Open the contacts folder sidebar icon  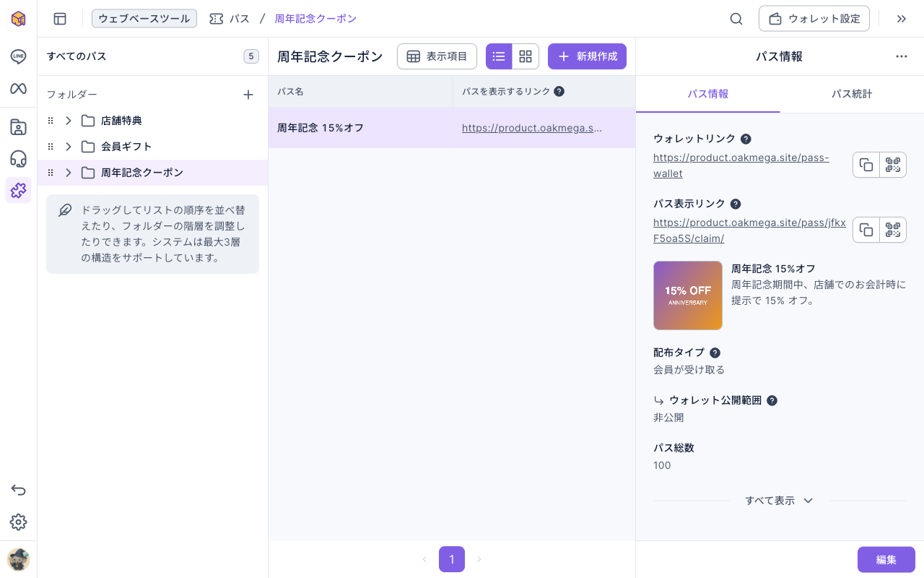click(x=18, y=127)
